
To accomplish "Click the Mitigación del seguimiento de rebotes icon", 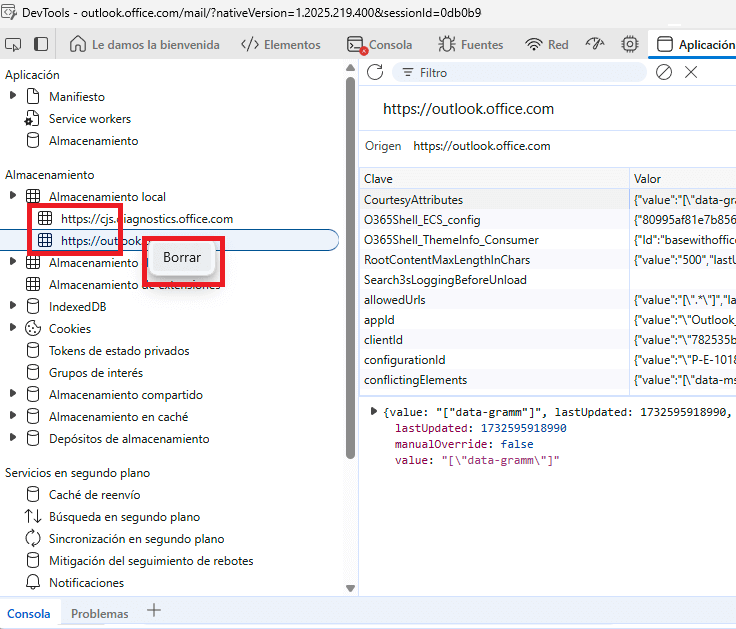I will coord(33,560).
